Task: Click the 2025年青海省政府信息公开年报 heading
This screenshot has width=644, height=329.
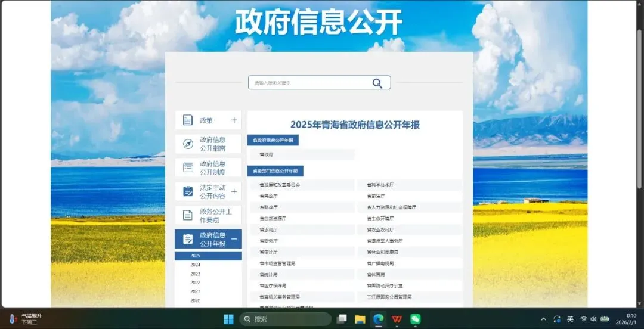Action: coord(355,125)
